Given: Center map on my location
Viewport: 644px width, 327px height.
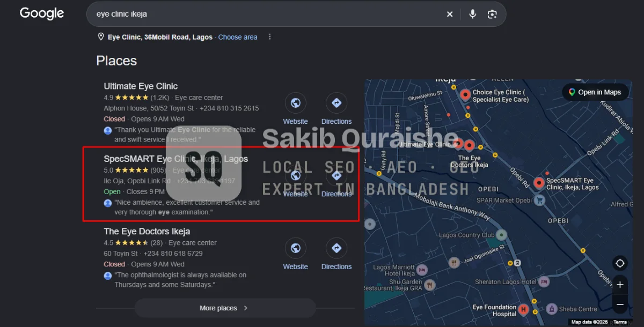Looking at the screenshot, I should pyautogui.click(x=620, y=263).
